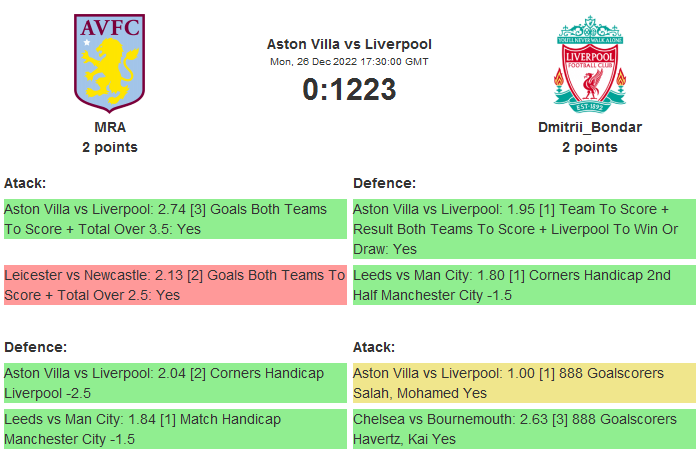Select the red Leicester vs Newcastle bet
700x460 pixels.
pyautogui.click(x=174, y=285)
